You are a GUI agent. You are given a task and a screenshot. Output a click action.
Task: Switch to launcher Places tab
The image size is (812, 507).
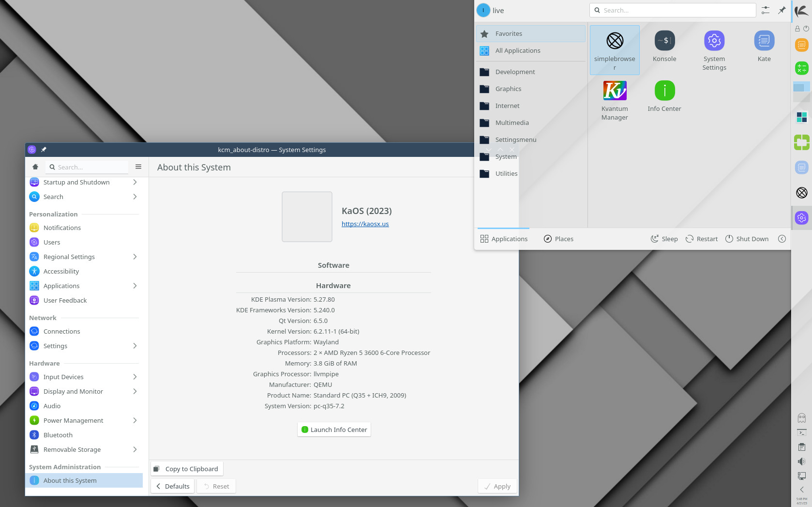pyautogui.click(x=558, y=239)
